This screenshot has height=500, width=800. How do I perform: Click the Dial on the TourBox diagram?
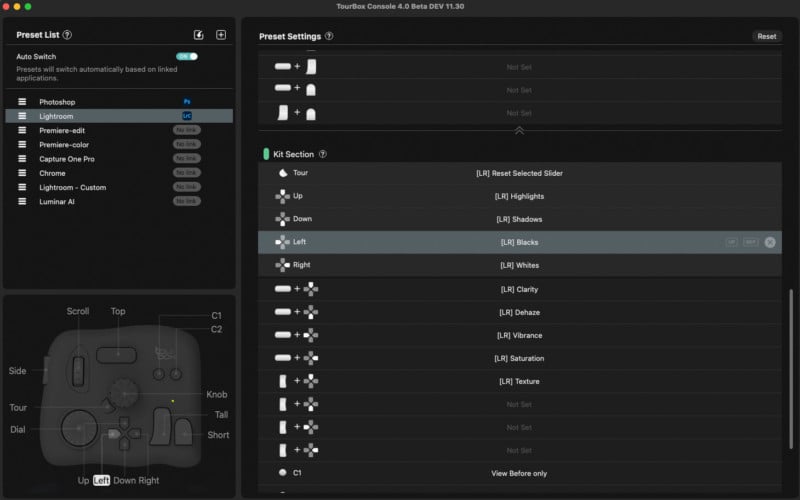[x=77, y=427]
